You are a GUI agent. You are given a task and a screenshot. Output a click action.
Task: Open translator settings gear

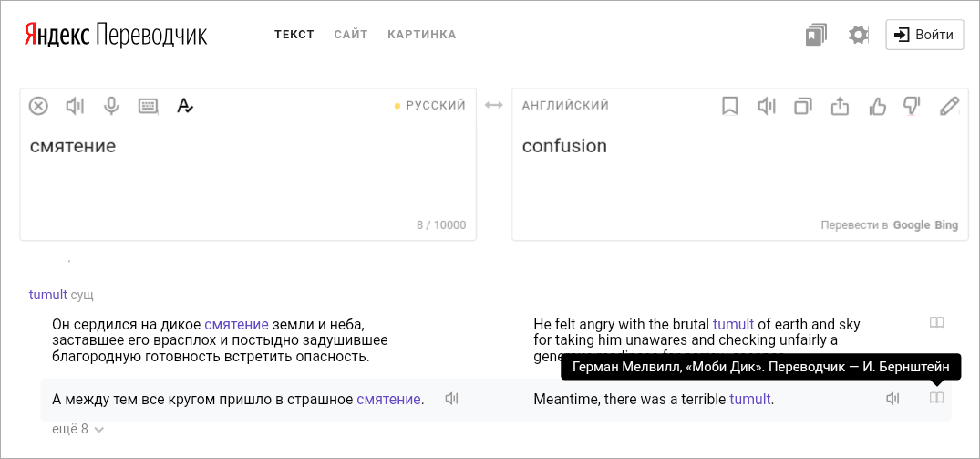point(859,36)
